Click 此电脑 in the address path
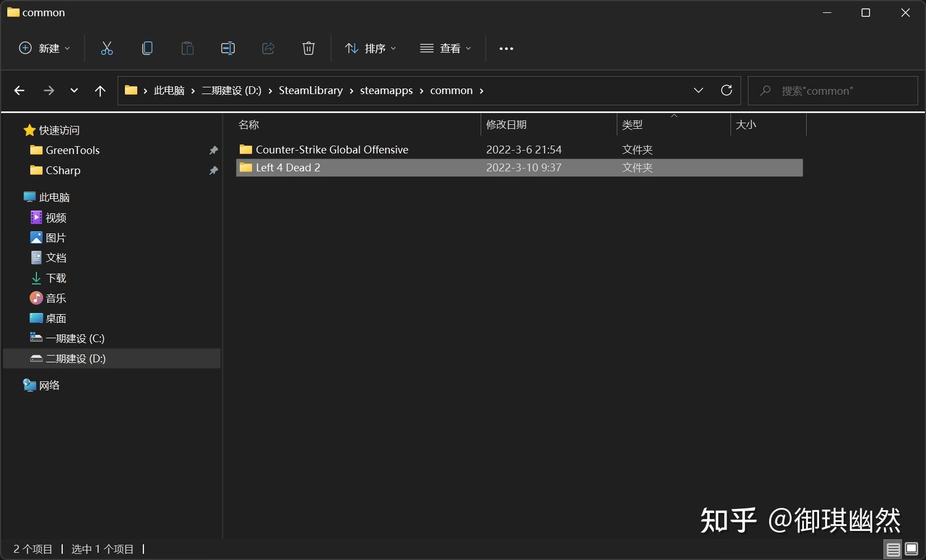The width and height of the screenshot is (926, 560). 169,91
